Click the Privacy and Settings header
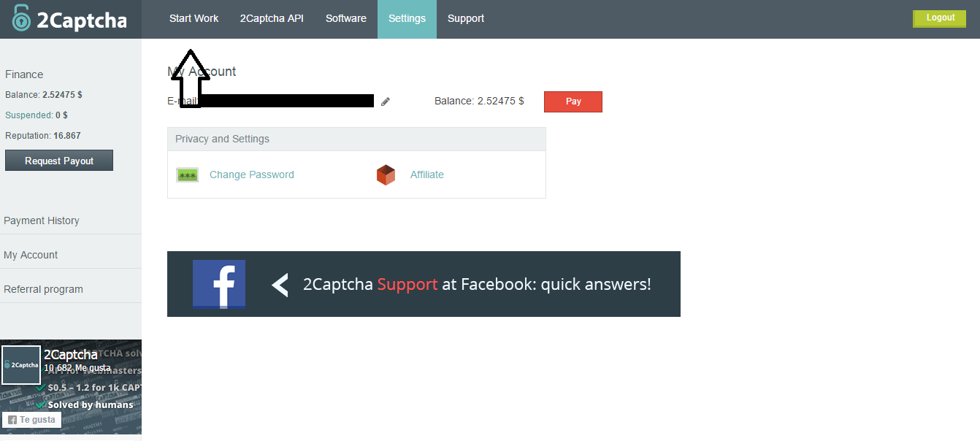The height and width of the screenshot is (441, 980). pyautogui.click(x=356, y=139)
